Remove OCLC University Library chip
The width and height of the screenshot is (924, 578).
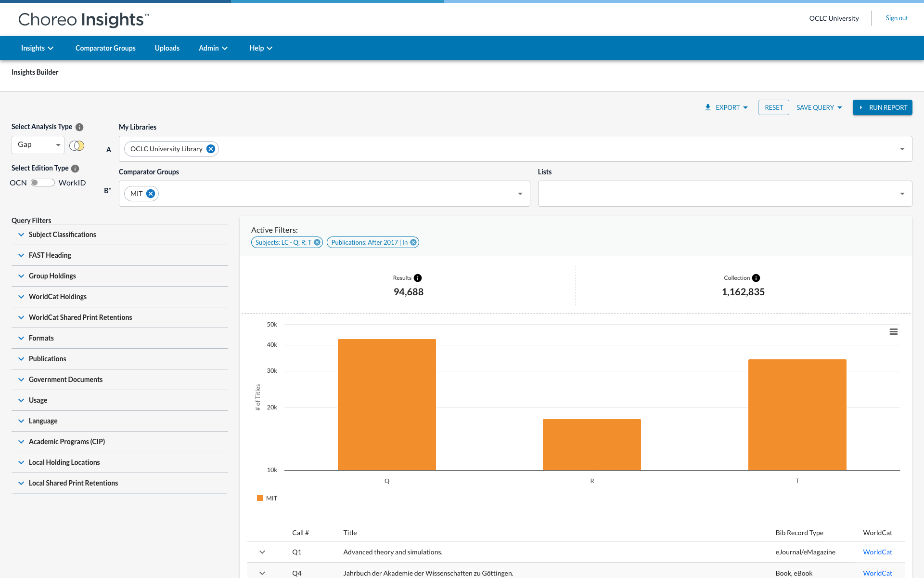click(211, 149)
